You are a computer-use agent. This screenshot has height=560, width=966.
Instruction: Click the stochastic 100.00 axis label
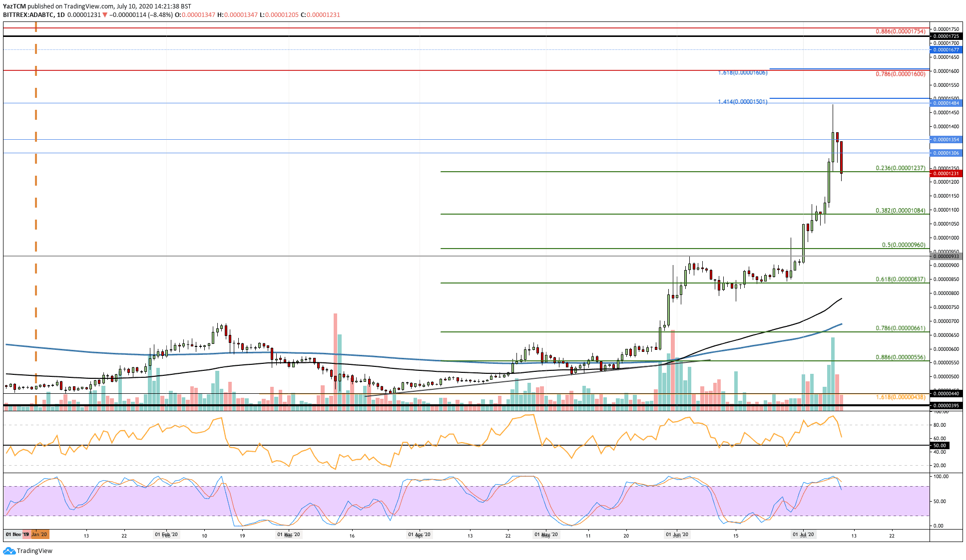point(941,477)
